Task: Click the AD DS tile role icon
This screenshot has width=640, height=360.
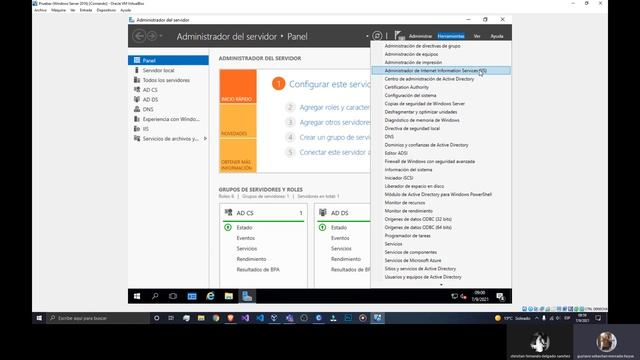Action: pos(323,213)
